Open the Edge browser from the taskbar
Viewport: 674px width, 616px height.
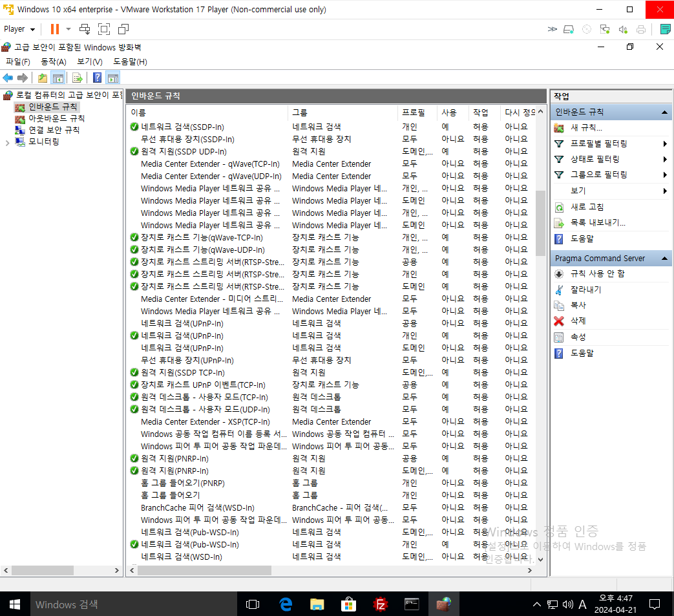pos(286,604)
